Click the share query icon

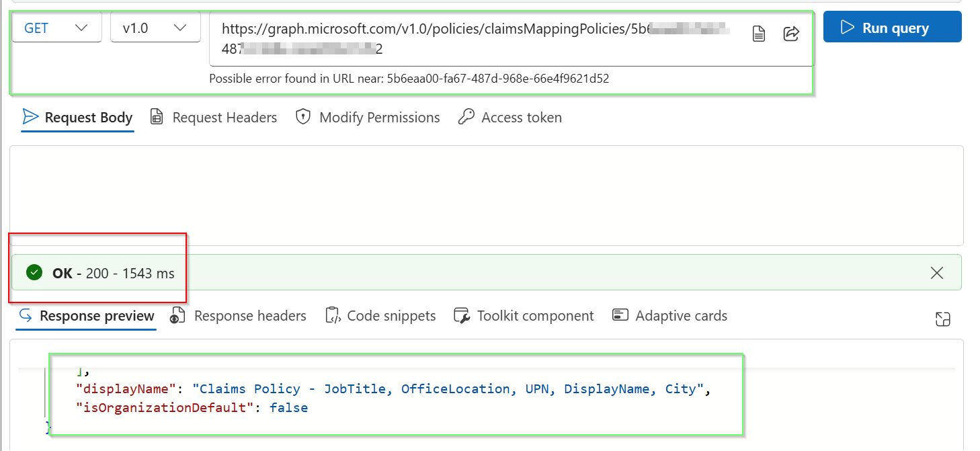coord(791,34)
